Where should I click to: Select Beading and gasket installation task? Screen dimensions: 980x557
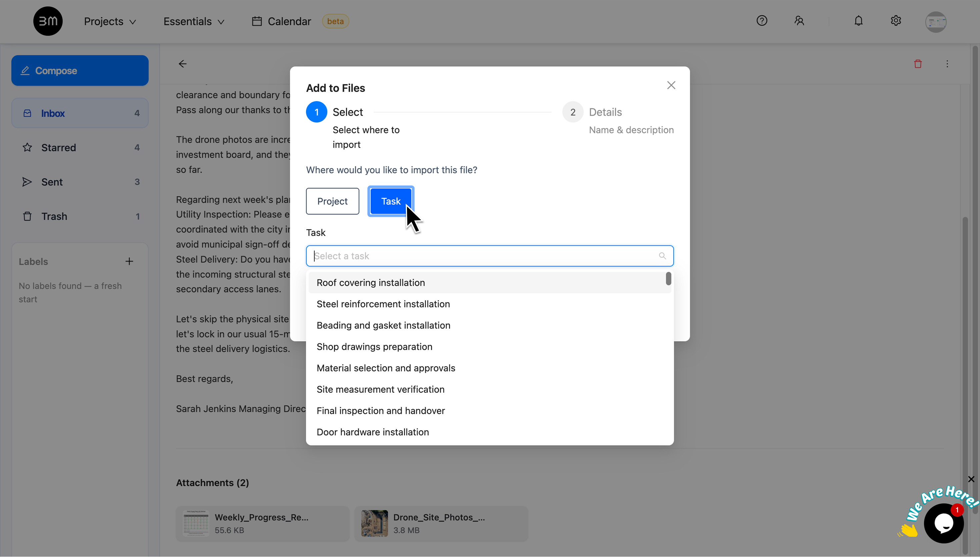[490, 325]
